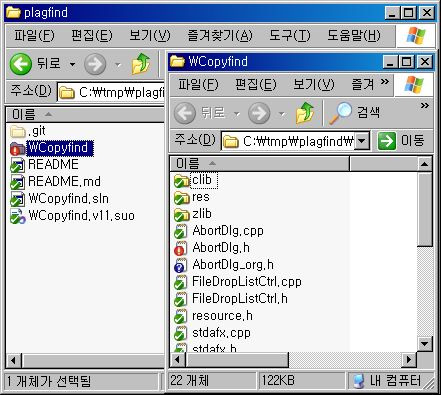The height and width of the screenshot is (395, 441).
Task: Open the zlib folder icon
Action: pyautogui.click(x=182, y=215)
